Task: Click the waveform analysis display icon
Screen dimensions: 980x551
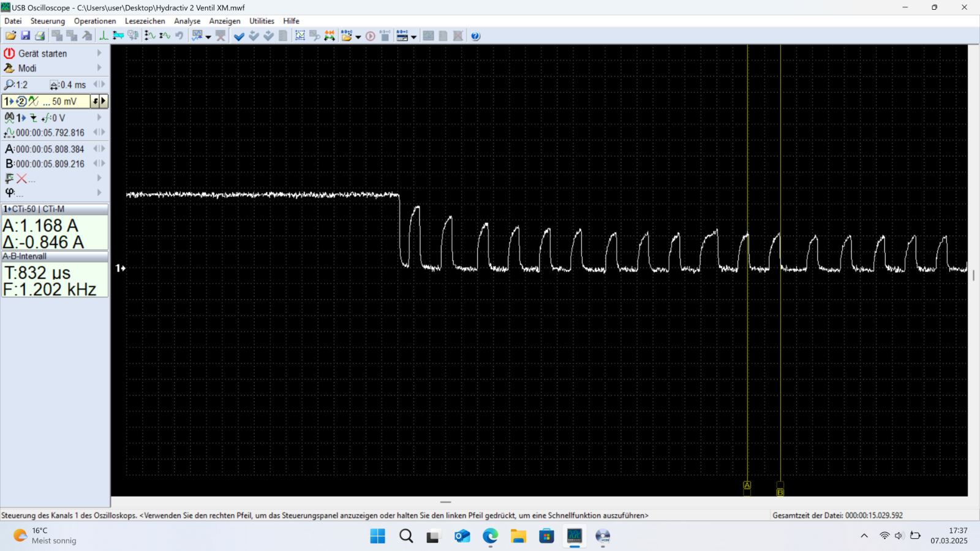Action: click(197, 36)
